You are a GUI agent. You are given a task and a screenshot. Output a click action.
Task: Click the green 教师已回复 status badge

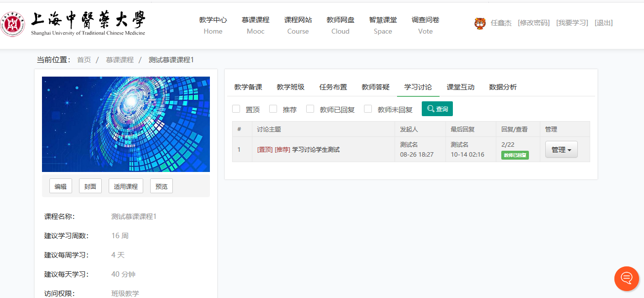(x=515, y=155)
